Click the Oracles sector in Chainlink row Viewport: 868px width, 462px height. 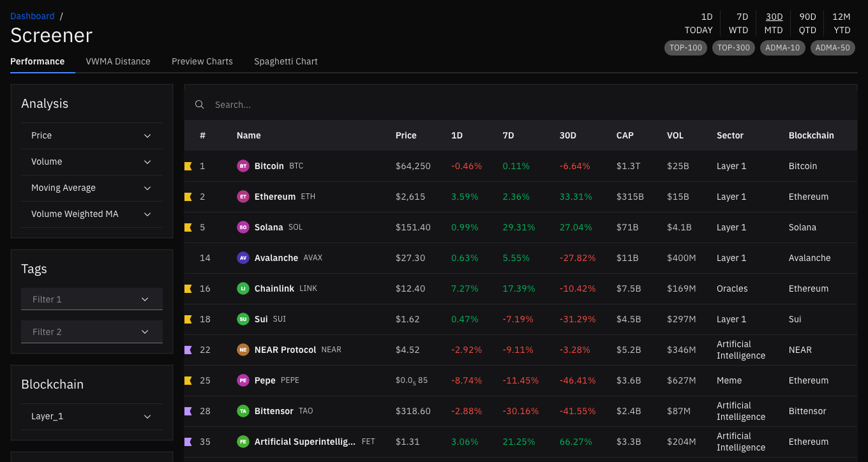point(732,288)
